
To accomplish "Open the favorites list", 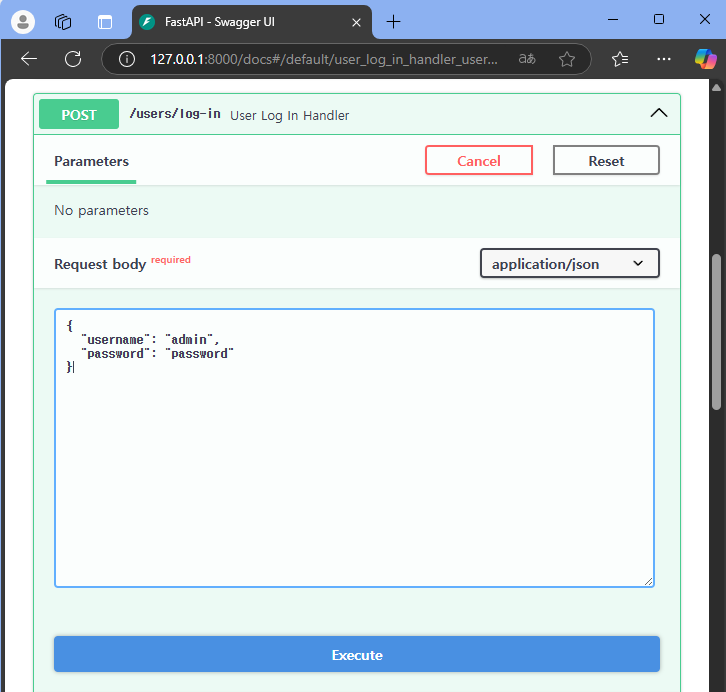I will coord(620,59).
